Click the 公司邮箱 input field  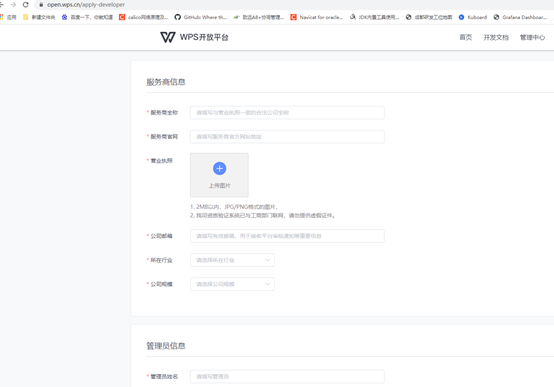click(x=287, y=236)
